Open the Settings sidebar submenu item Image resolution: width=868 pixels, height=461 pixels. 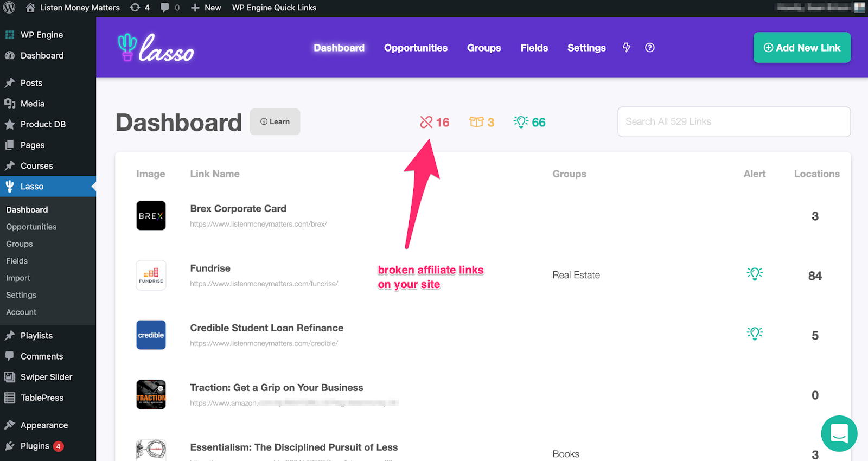(x=21, y=295)
